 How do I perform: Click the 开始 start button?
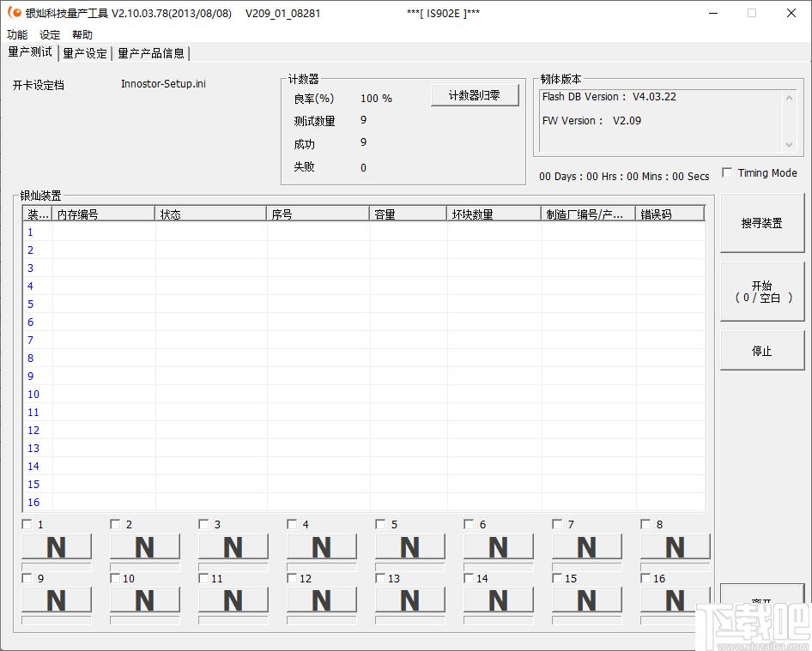[761, 292]
